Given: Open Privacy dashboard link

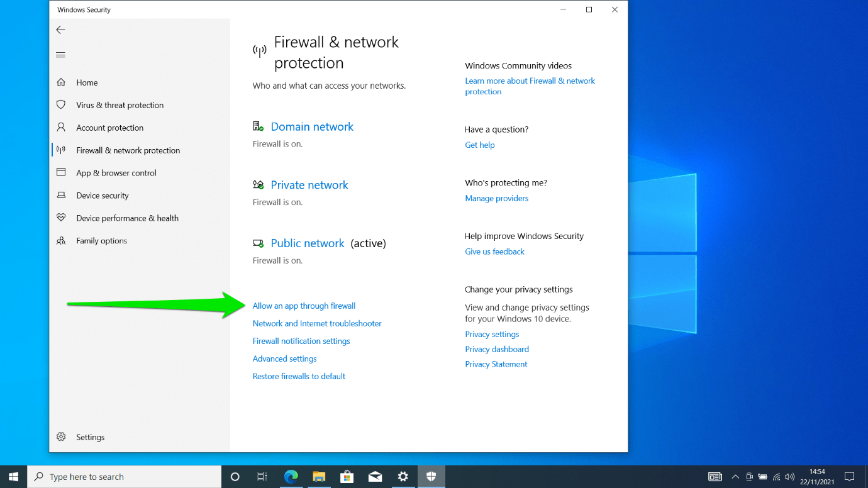Looking at the screenshot, I should [x=497, y=349].
